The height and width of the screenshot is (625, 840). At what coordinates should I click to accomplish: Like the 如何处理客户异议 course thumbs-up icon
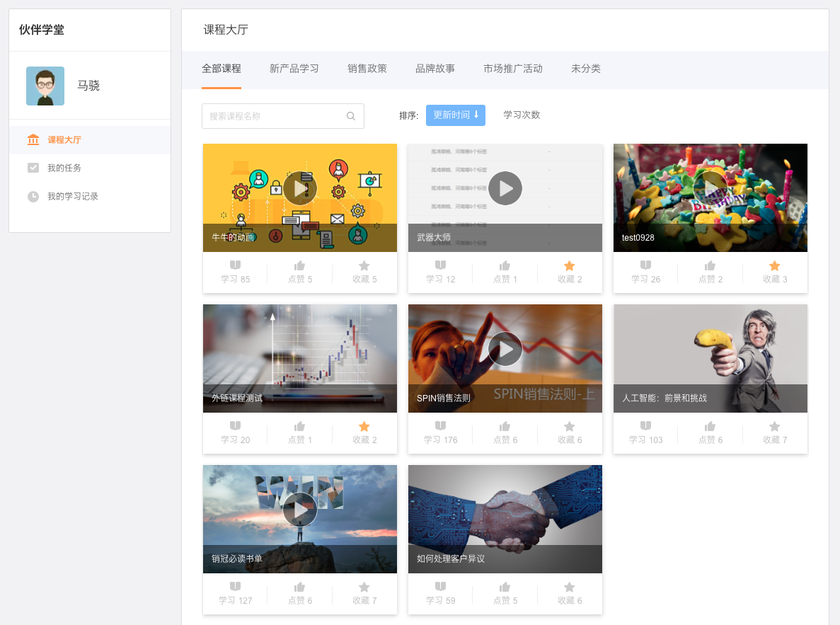tap(505, 587)
